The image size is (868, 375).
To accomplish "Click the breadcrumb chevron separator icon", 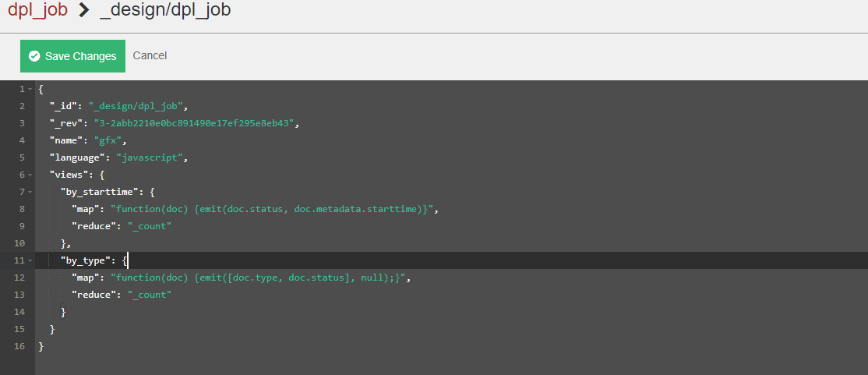I will tap(84, 10).
